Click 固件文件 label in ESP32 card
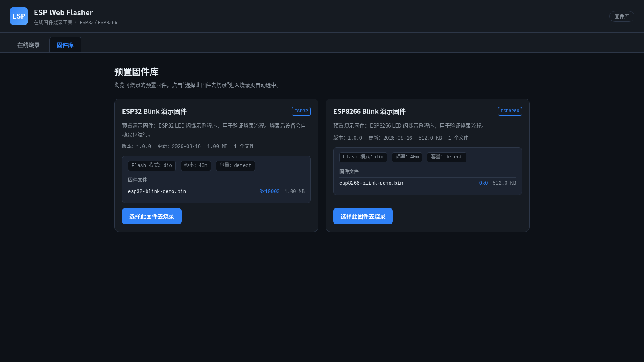 click(x=138, y=180)
